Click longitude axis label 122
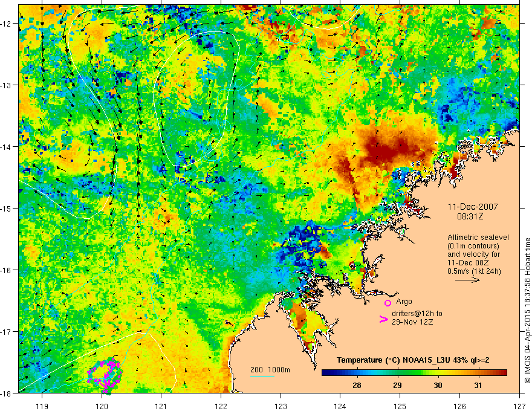532x411 pixels. click(221, 406)
